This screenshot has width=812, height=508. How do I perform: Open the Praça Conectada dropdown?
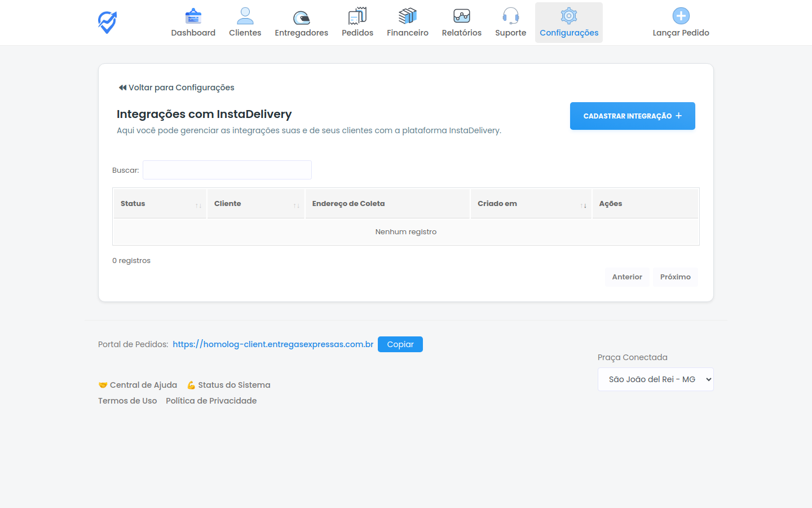coord(655,379)
